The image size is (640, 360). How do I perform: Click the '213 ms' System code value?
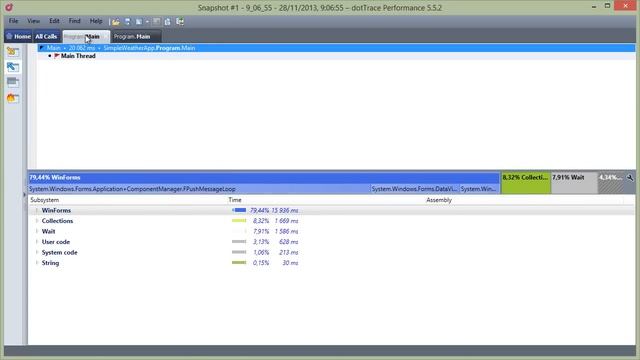(289, 253)
